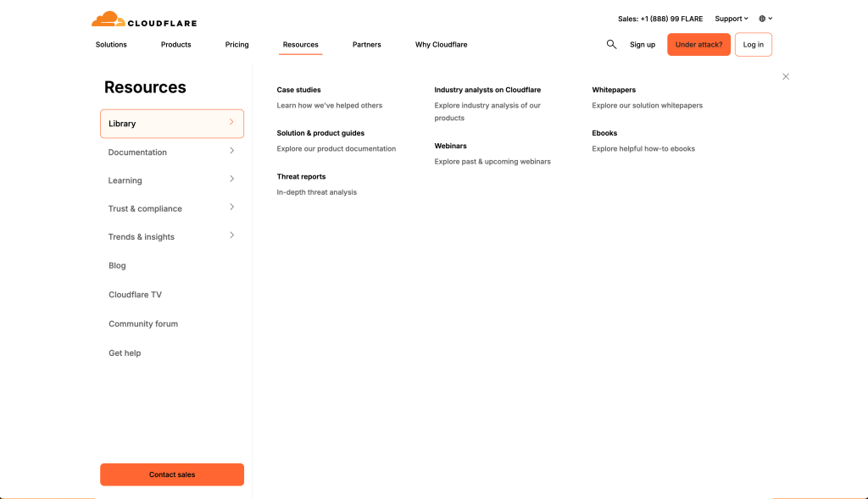Open the globe language selector

[765, 19]
